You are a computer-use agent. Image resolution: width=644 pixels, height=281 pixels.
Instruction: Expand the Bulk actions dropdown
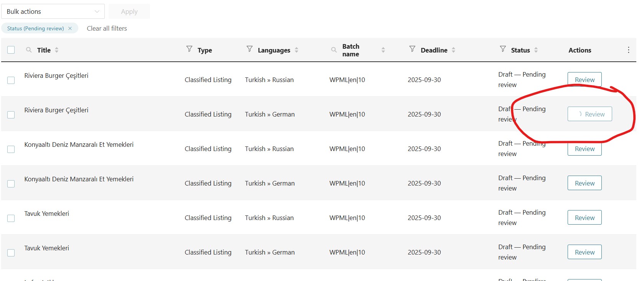coord(53,12)
